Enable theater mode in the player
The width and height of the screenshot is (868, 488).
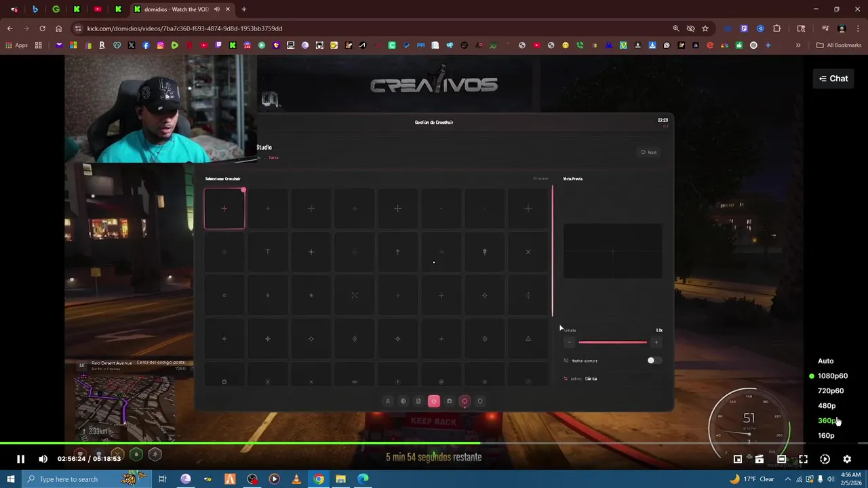(x=781, y=459)
